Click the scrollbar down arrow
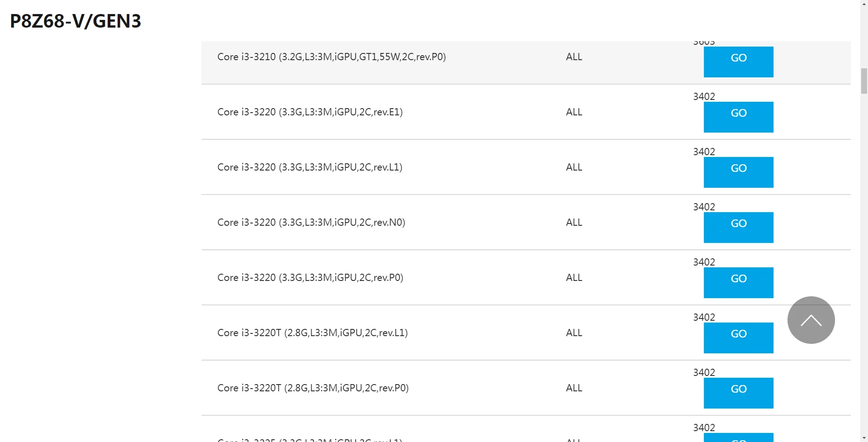The width and height of the screenshot is (868, 442). [864, 438]
